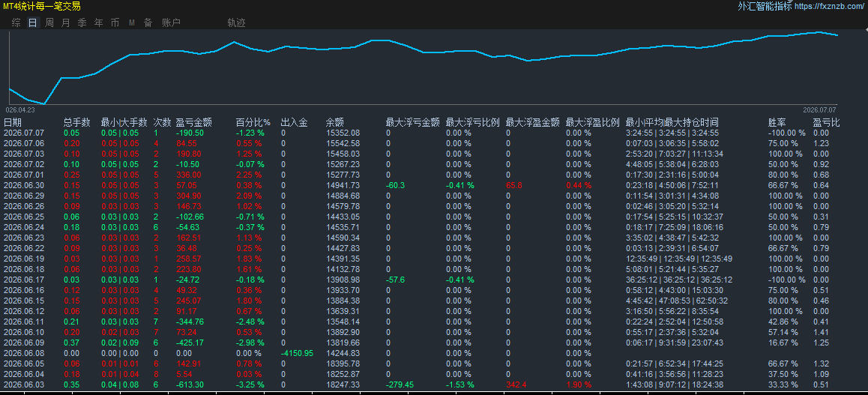Click the 日期 column header

pos(13,122)
